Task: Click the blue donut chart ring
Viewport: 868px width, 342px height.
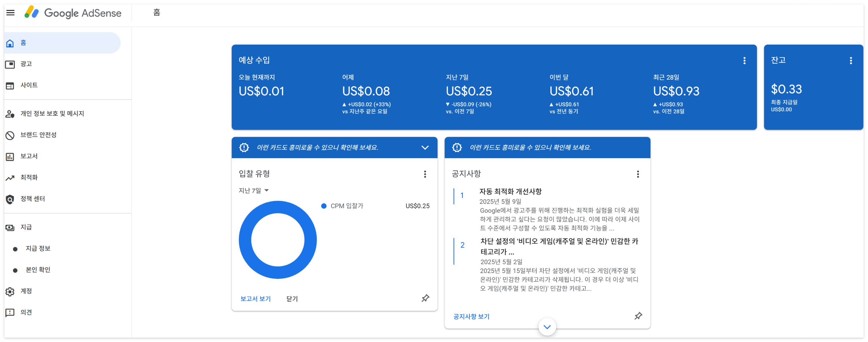Action: tap(245, 240)
